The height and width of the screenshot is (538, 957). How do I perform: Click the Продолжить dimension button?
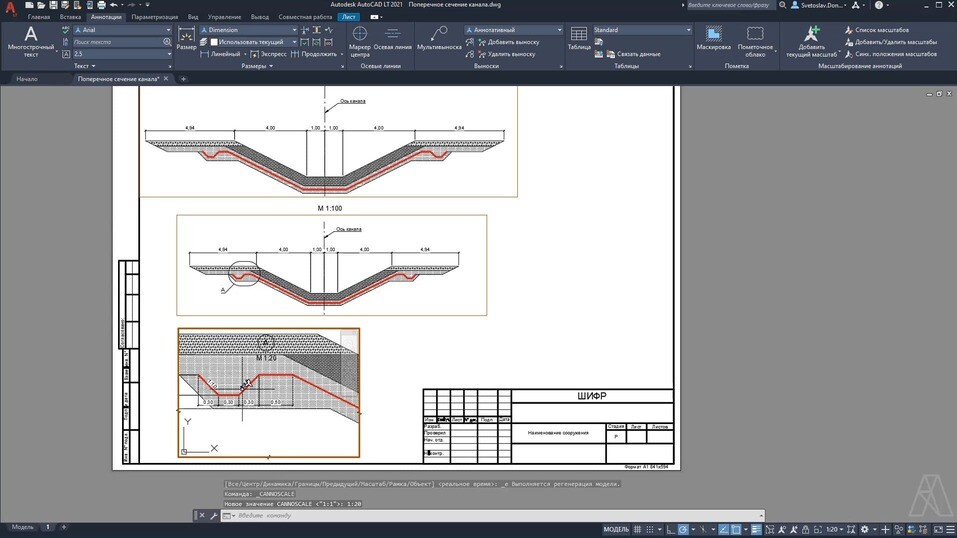313,54
